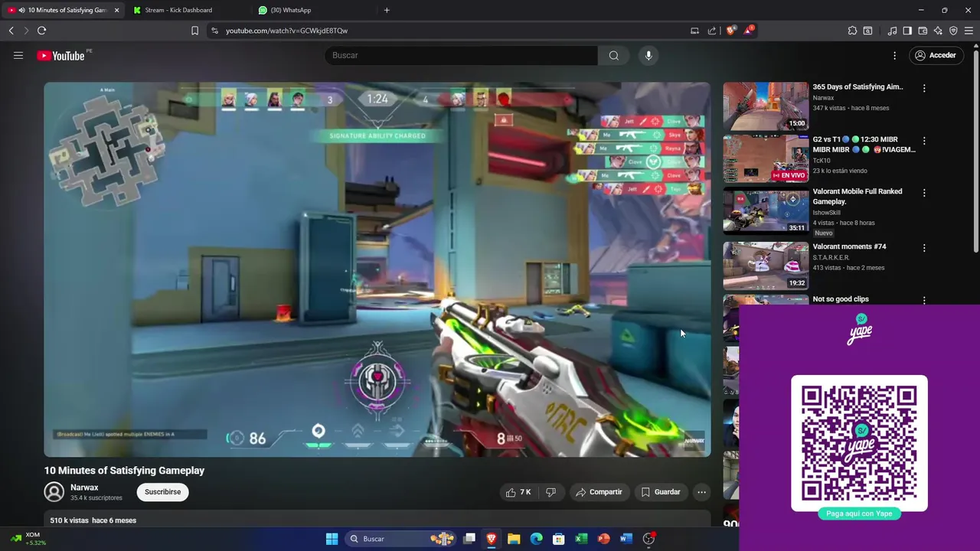Screen dimensions: 980x551
Task: Start voice search with the microphone icon
Action: (x=648, y=55)
